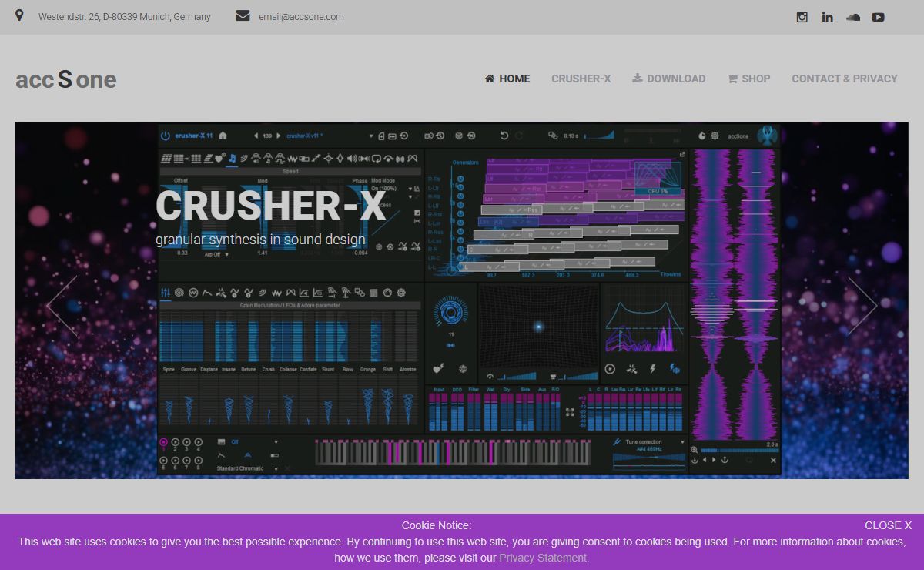Click the crusher-X plugin screenshot slide

click(x=462, y=300)
